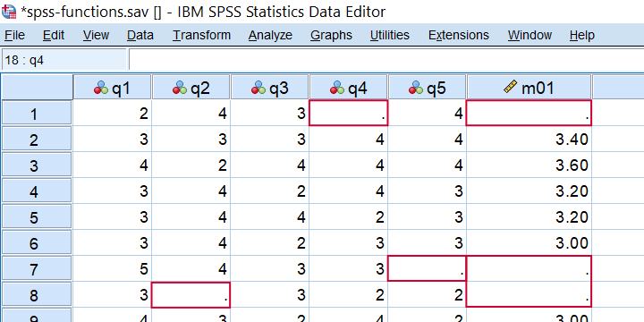The height and width of the screenshot is (322, 644).
Task: Click the scale ruler icon on m01 header
Action: point(511,87)
